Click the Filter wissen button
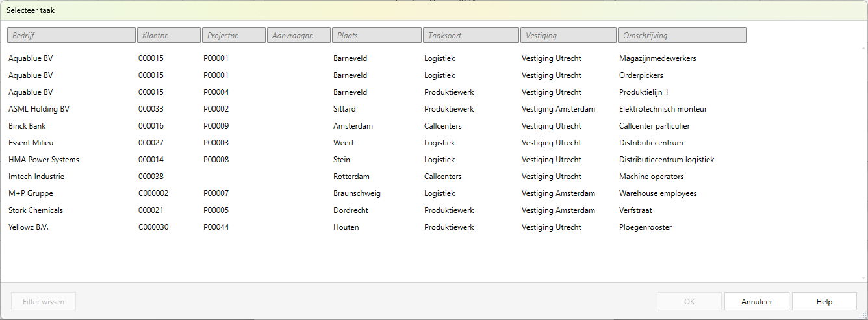Viewport: 868px width, 320px height. coord(43,302)
